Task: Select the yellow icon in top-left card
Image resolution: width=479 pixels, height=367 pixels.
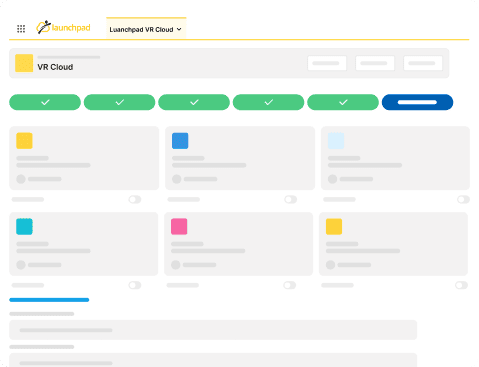Action: tap(24, 141)
